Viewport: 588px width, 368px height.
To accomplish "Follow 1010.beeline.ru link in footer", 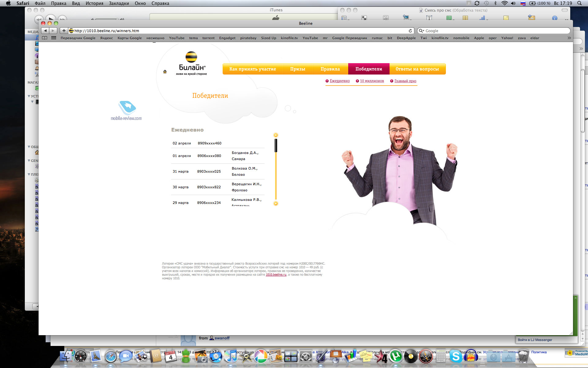I will (276, 275).
